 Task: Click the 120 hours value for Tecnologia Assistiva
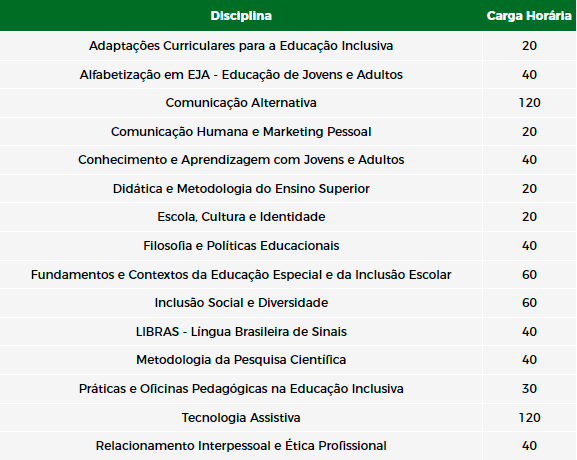529,418
